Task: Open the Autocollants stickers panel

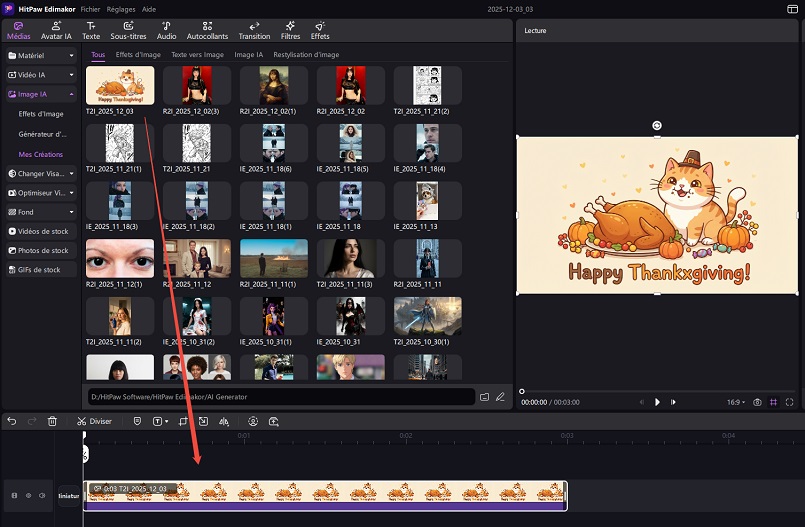Action: pyautogui.click(x=206, y=30)
